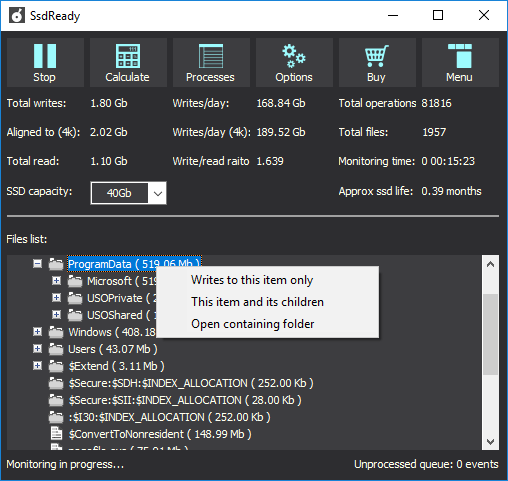
Task: Click Aligned to (4k) value 2.02 Gb
Action: (x=109, y=132)
